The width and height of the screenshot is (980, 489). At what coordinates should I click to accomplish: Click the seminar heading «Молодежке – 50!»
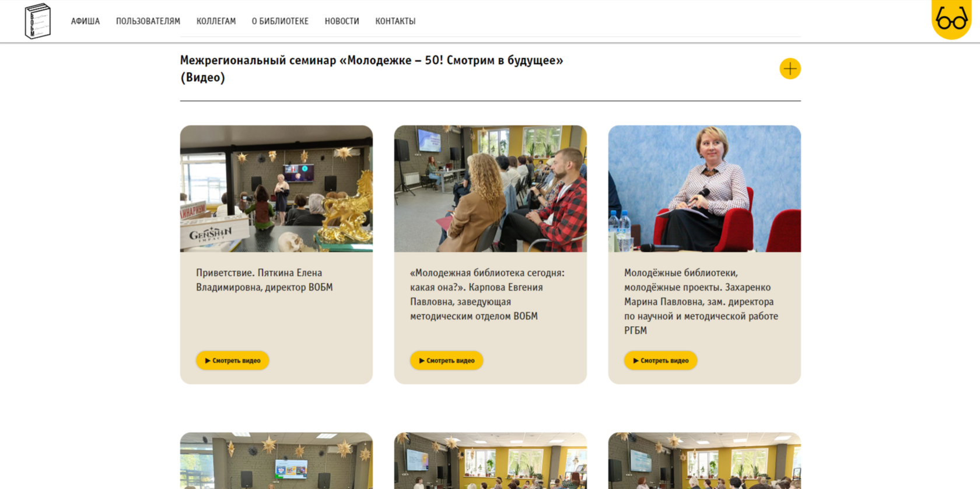(x=372, y=69)
